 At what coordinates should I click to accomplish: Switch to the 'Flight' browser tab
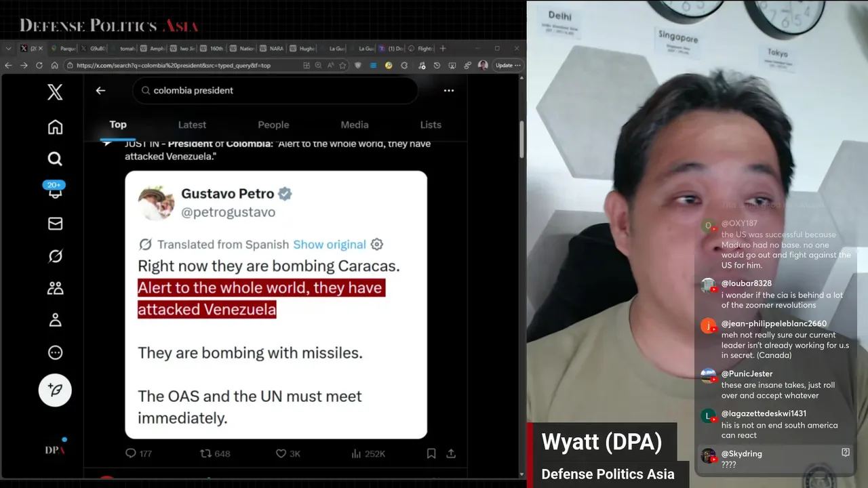tap(420, 48)
